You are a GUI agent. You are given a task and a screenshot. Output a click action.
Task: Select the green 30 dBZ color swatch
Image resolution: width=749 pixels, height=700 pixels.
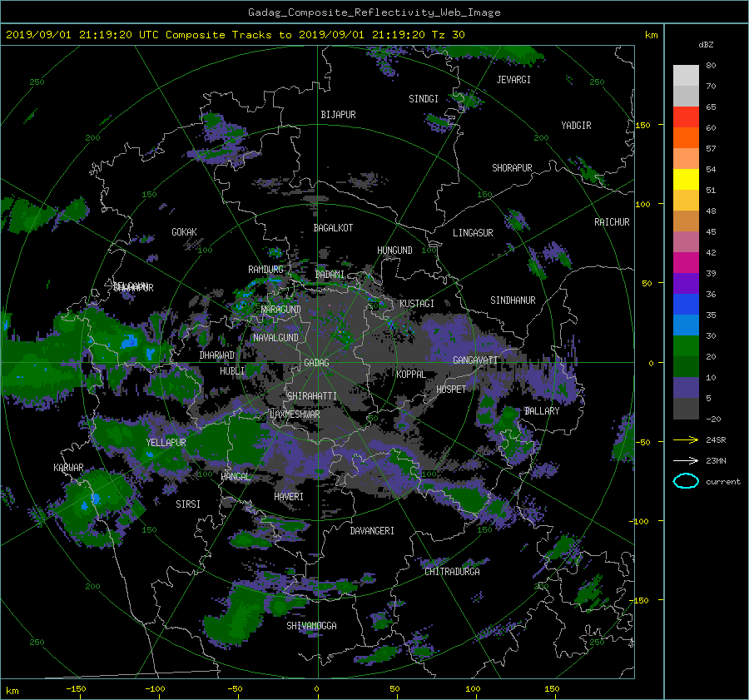686,346
